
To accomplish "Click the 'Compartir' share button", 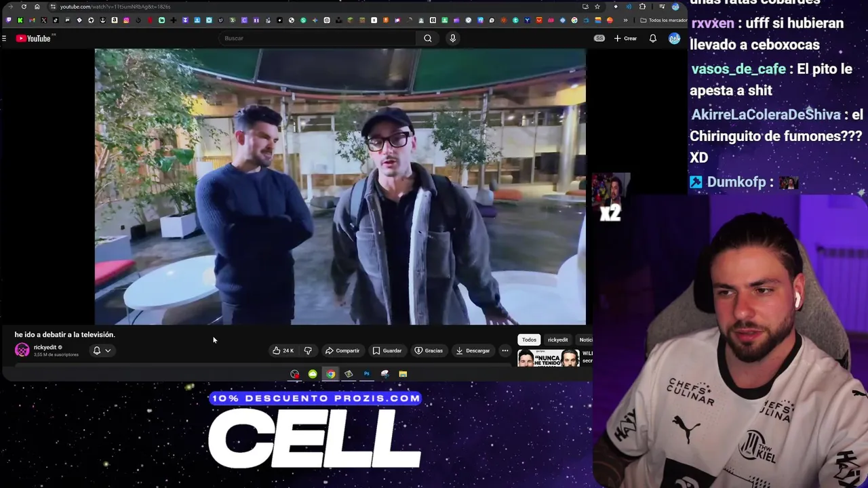I will (342, 350).
